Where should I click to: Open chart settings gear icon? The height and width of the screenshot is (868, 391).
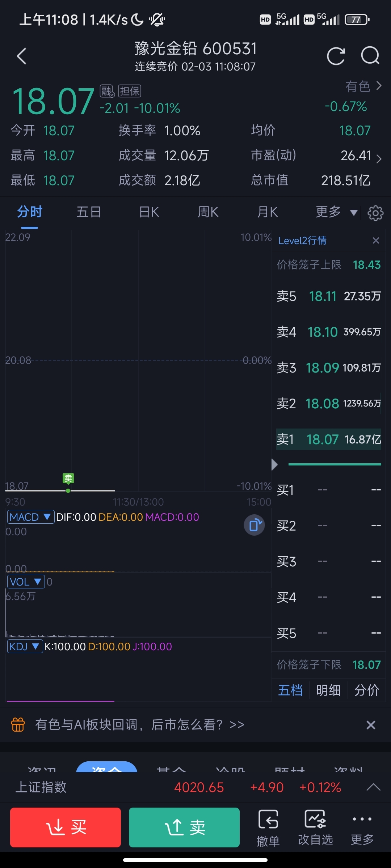[x=375, y=213]
